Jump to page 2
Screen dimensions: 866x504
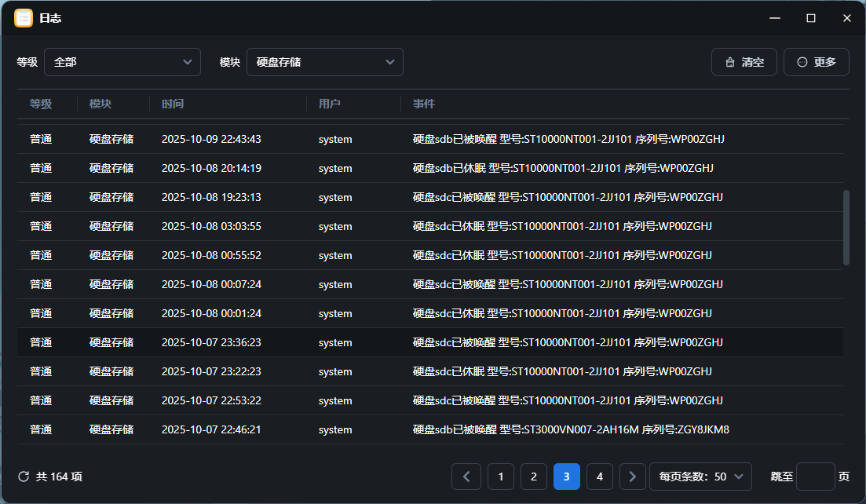point(534,477)
